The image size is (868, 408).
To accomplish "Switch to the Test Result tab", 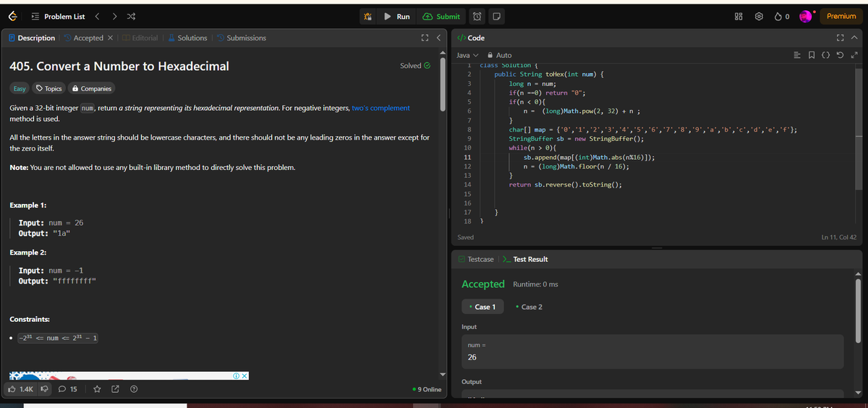I will [x=525, y=259].
